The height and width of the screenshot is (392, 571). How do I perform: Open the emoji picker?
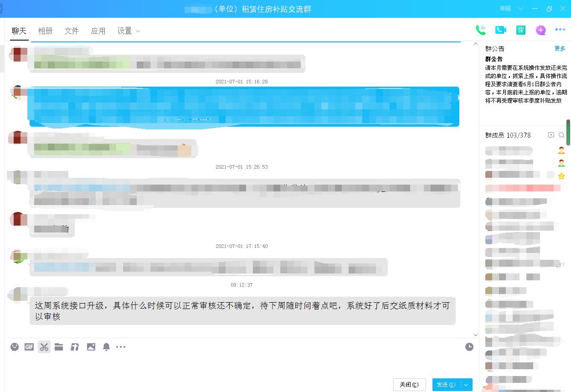[15, 347]
